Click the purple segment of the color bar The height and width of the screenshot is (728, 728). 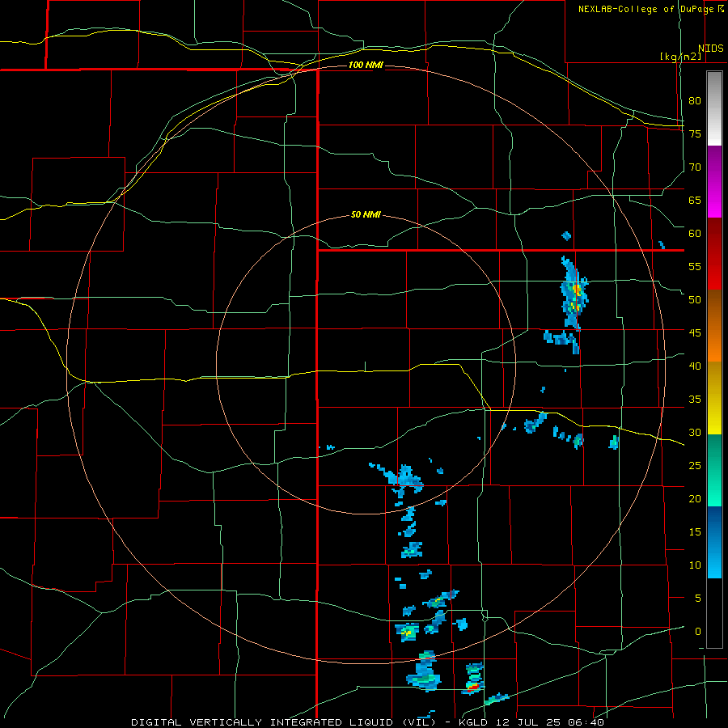(x=714, y=181)
